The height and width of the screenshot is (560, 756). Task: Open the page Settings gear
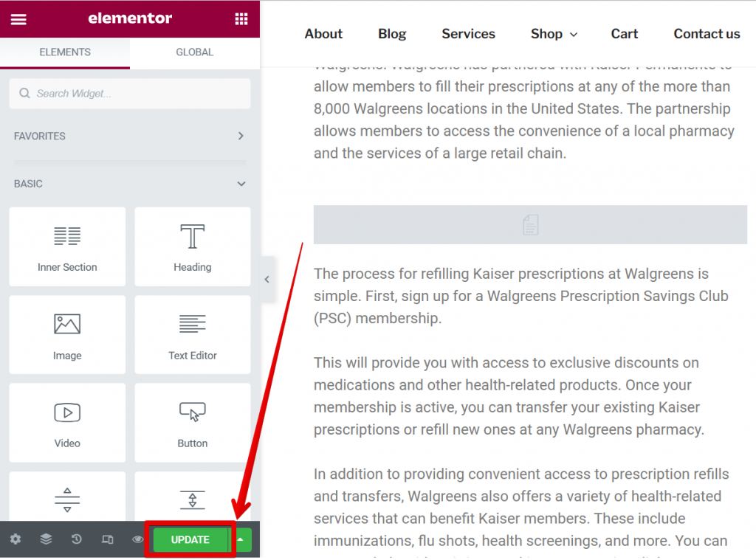16,539
